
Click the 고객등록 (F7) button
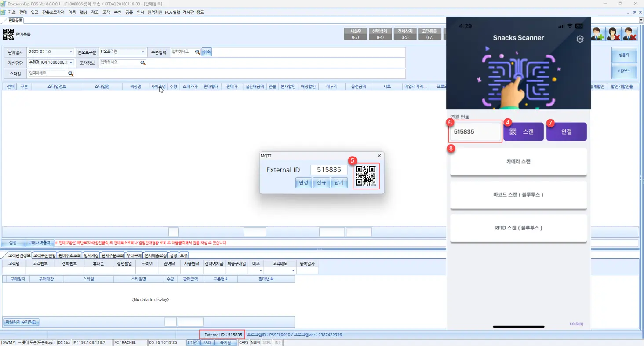(x=429, y=34)
